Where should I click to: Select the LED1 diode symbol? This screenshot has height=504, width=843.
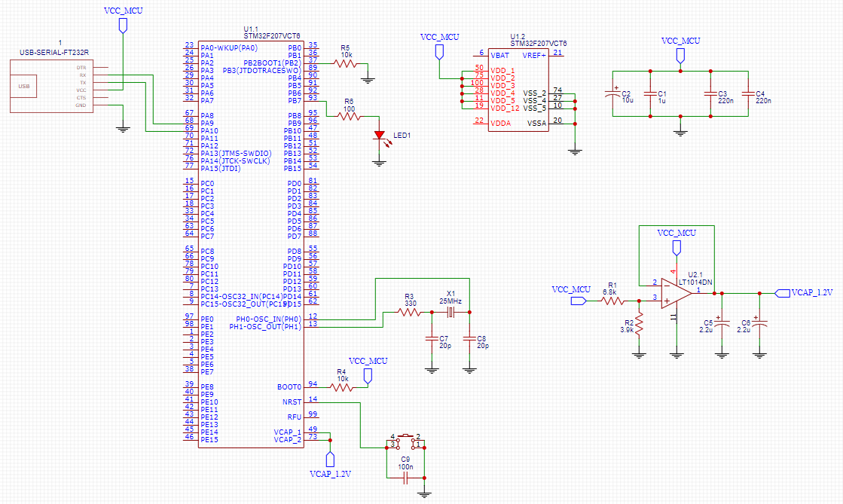click(x=380, y=136)
